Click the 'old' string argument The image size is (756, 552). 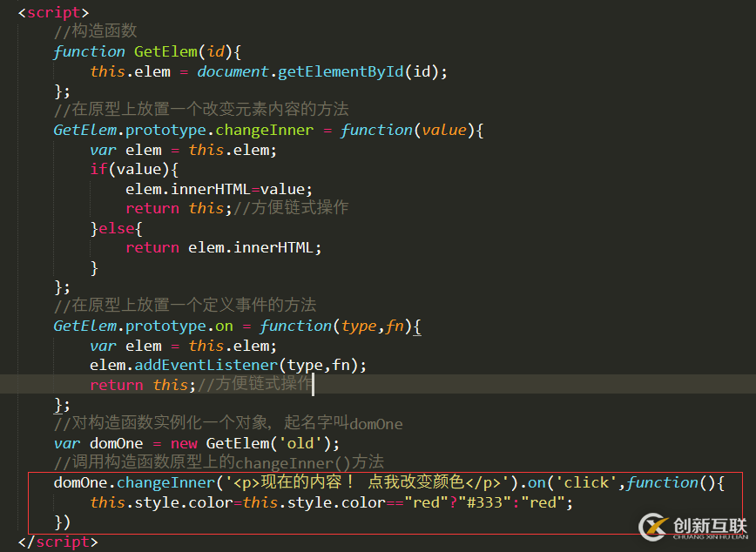[x=300, y=443]
